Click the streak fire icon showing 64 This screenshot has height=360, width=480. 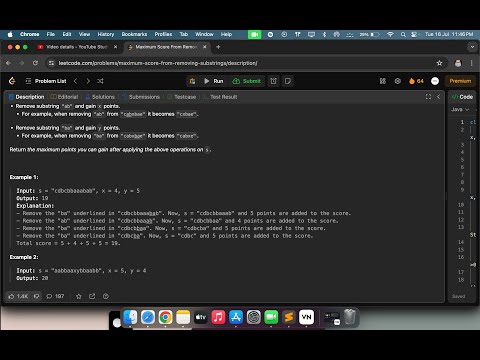(x=416, y=81)
